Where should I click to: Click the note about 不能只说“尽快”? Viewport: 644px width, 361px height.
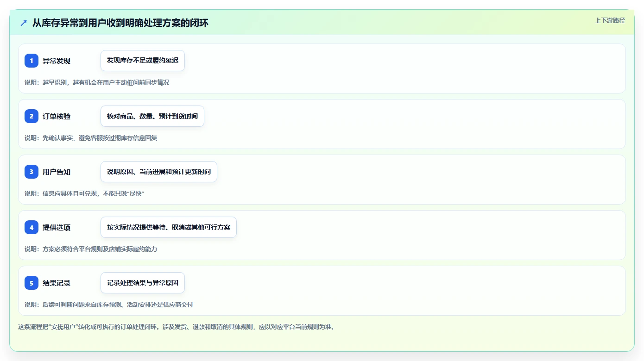[85, 193]
